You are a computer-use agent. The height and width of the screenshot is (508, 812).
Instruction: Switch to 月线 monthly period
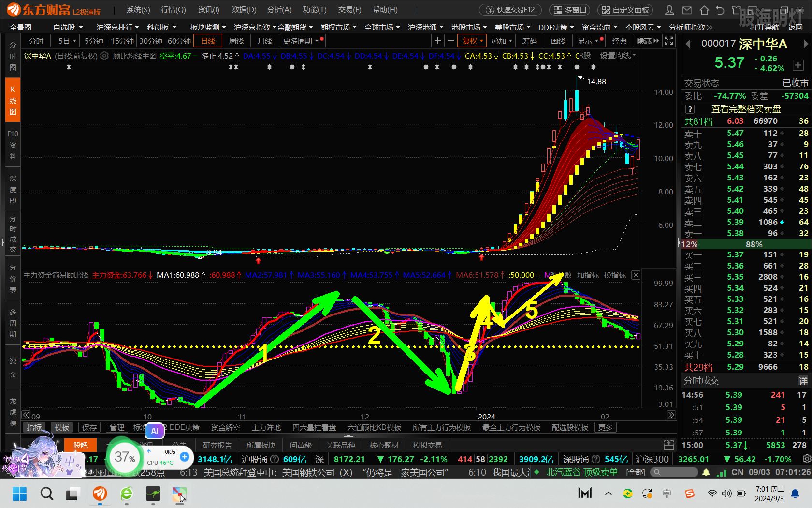pos(265,41)
